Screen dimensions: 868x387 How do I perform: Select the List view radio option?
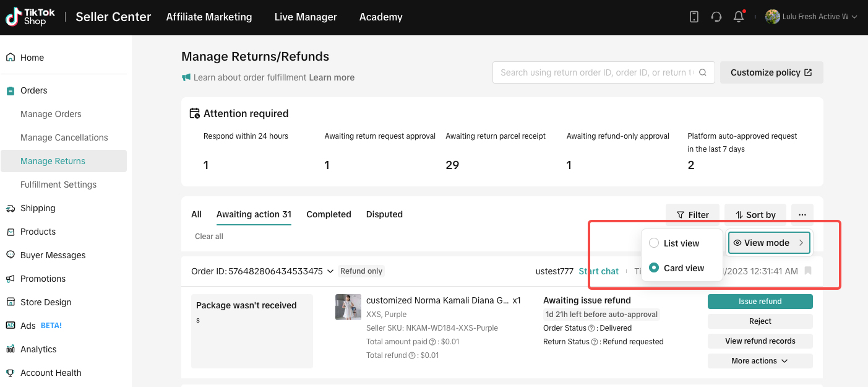click(654, 243)
